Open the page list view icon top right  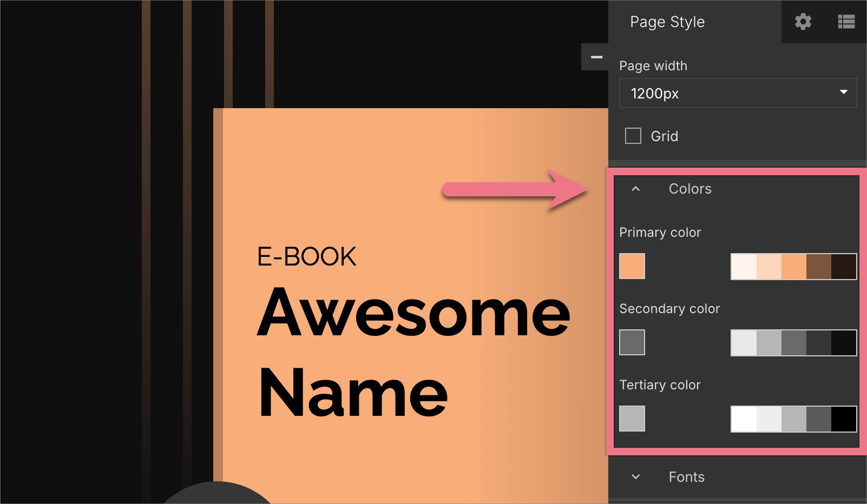pos(845,22)
